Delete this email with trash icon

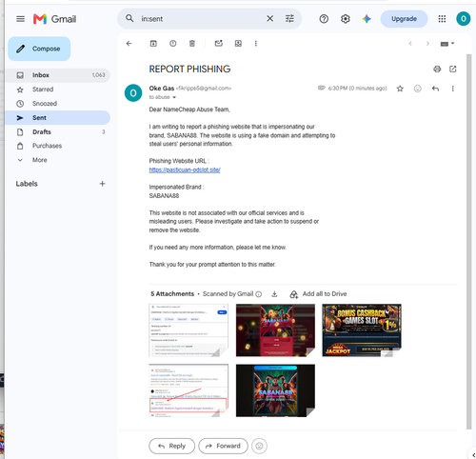click(x=192, y=44)
